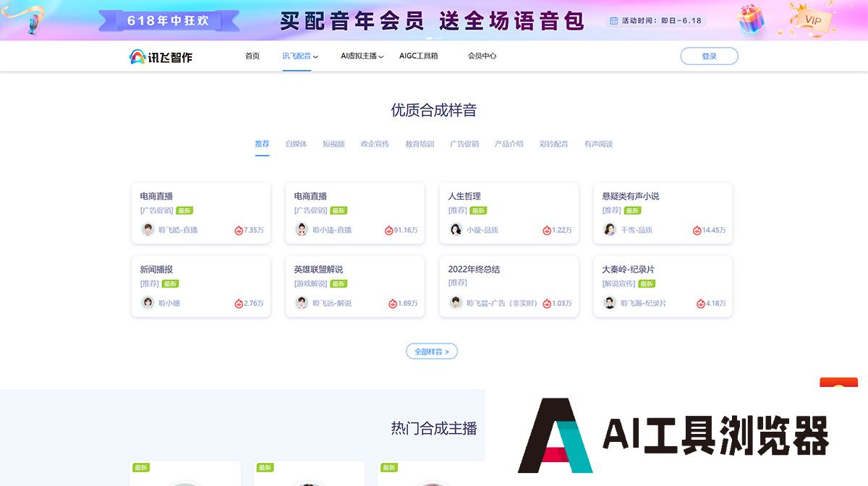Click the 聆飞瀚-纪录片 avatar icon

(x=610, y=302)
